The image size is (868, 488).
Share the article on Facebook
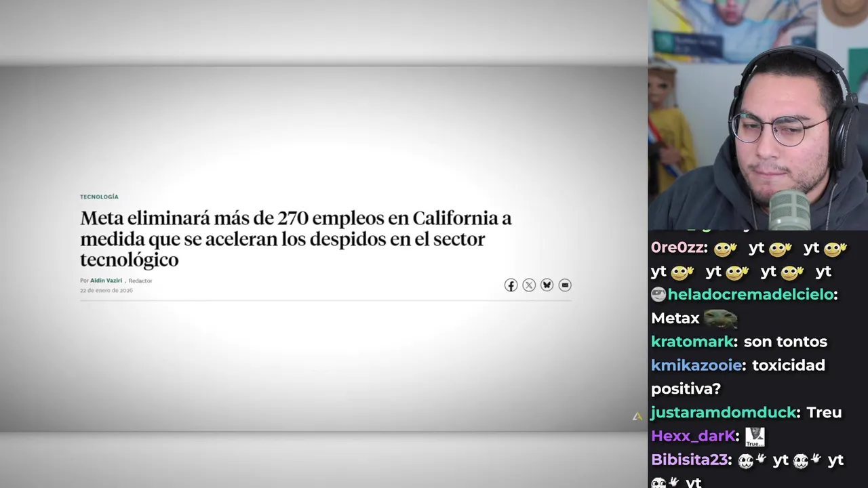[x=511, y=285]
